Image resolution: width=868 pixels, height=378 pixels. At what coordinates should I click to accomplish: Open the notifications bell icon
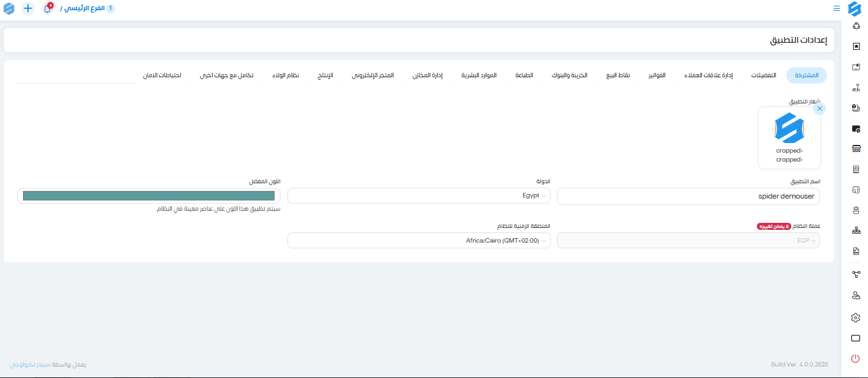click(x=47, y=9)
